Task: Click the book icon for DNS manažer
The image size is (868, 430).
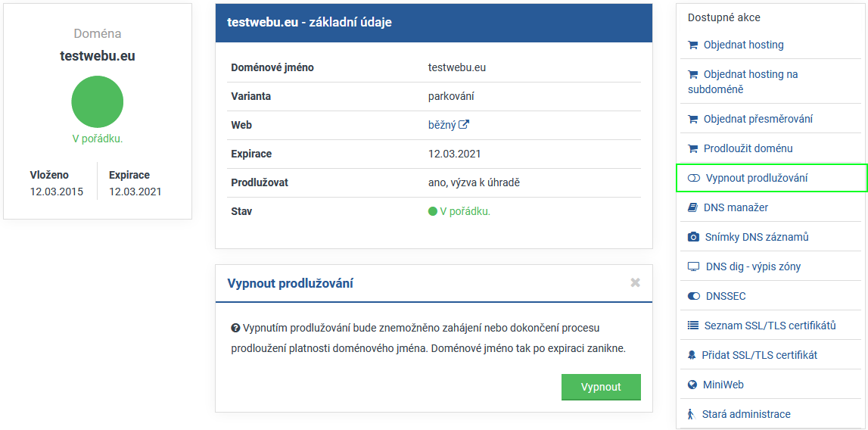Action: click(x=692, y=207)
